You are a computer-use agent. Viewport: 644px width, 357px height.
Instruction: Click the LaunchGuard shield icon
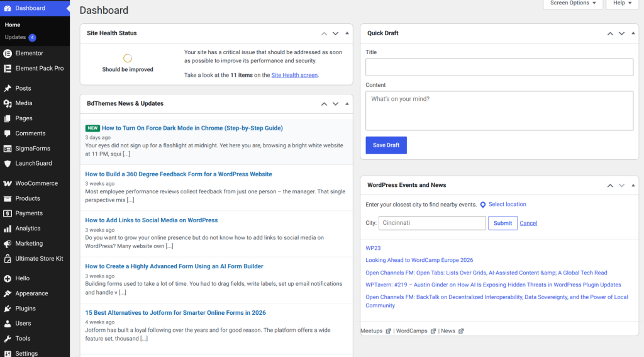[x=8, y=163]
